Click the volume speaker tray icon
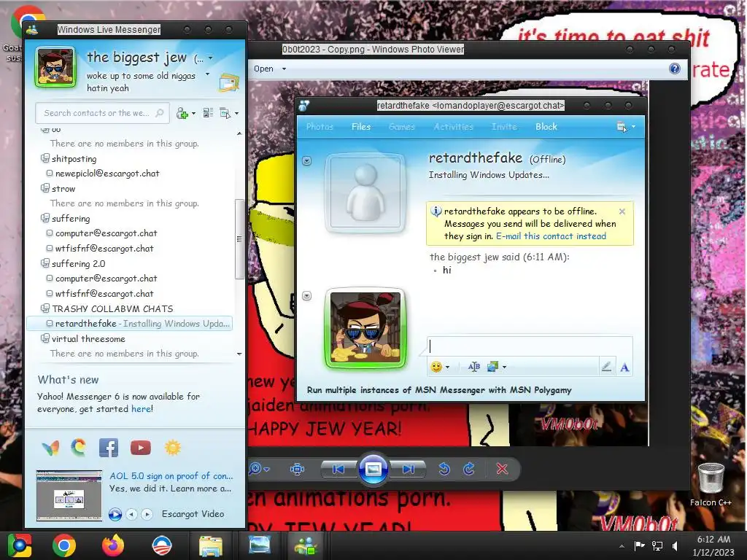The image size is (747, 560). (x=675, y=545)
